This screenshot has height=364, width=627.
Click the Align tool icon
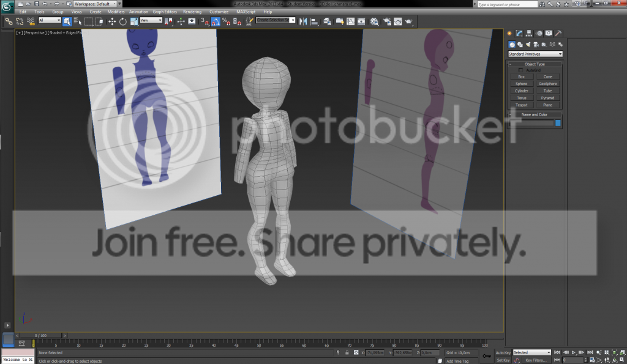[x=314, y=21]
